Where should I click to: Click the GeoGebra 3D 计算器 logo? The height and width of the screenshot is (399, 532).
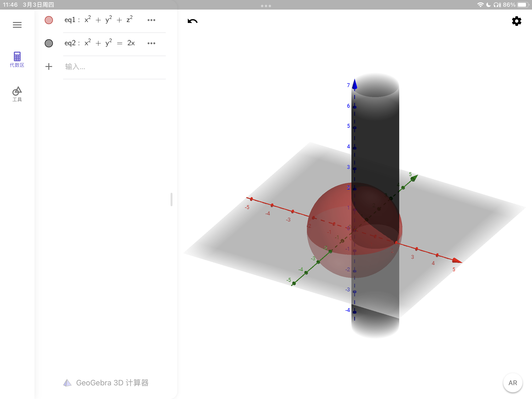(106, 383)
